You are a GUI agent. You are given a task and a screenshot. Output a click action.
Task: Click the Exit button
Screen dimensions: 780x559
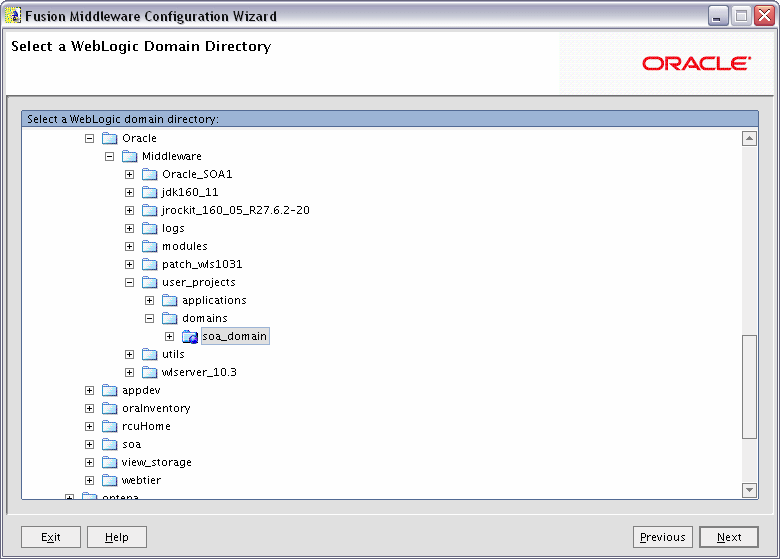(51, 537)
